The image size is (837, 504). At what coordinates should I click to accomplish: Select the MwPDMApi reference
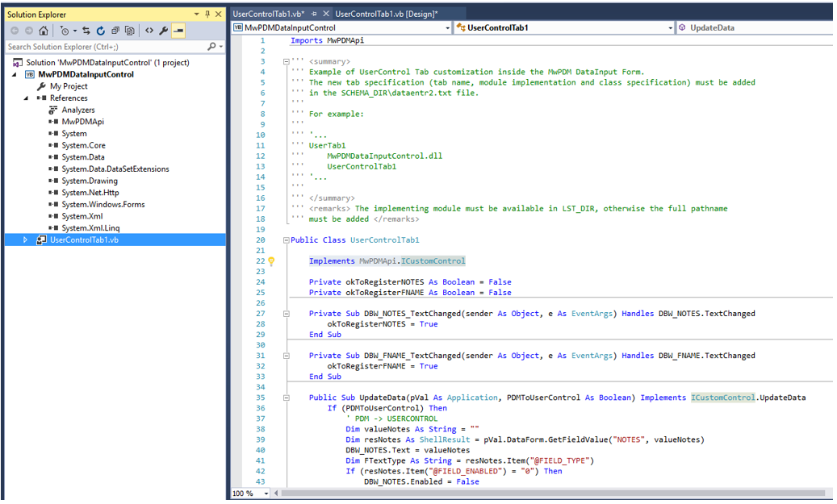[x=83, y=122]
